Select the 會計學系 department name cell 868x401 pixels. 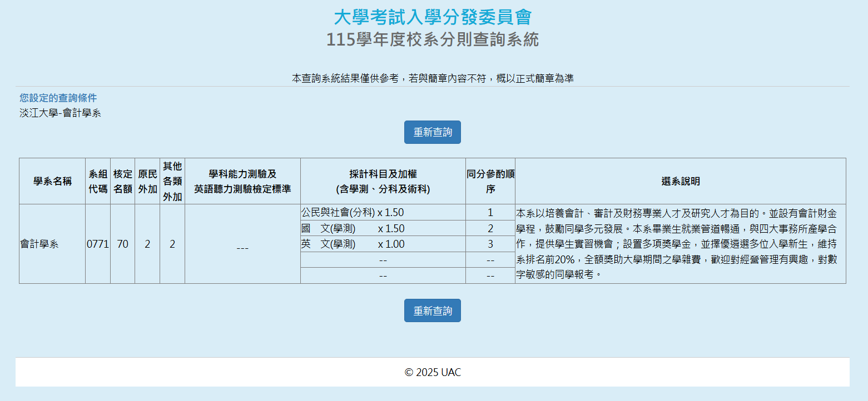click(x=39, y=244)
